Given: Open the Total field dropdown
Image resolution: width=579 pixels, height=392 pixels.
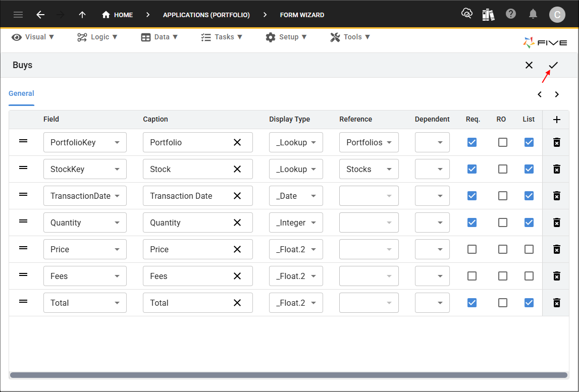Looking at the screenshot, I should 85,303.
